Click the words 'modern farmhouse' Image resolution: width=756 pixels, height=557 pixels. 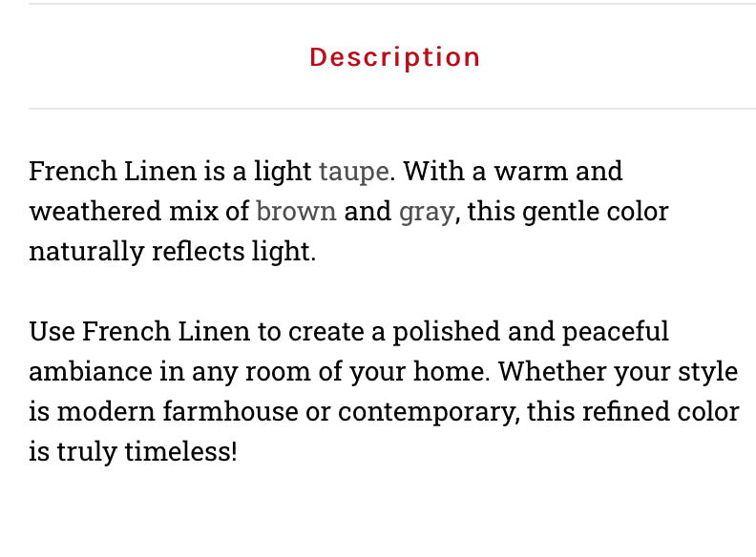tap(178, 412)
